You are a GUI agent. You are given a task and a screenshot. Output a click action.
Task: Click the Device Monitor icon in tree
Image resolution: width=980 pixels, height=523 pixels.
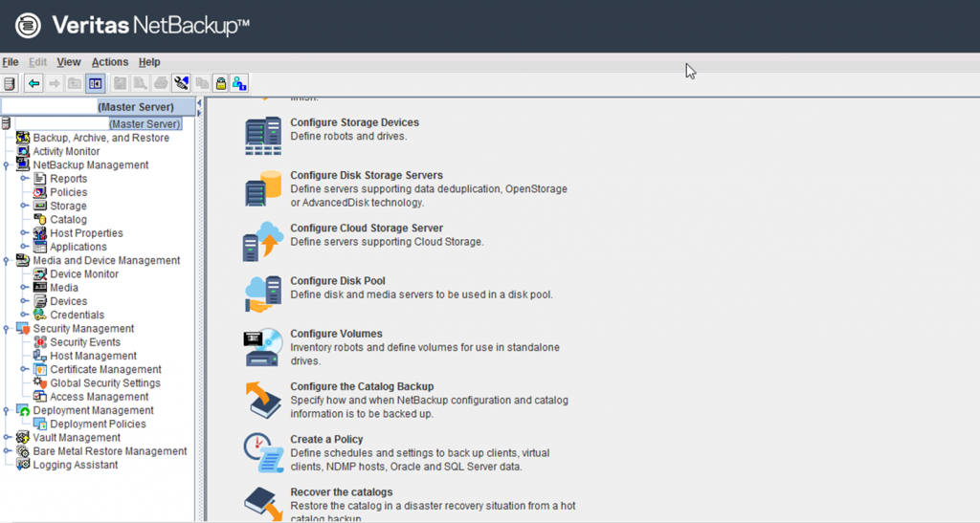pyautogui.click(x=39, y=274)
